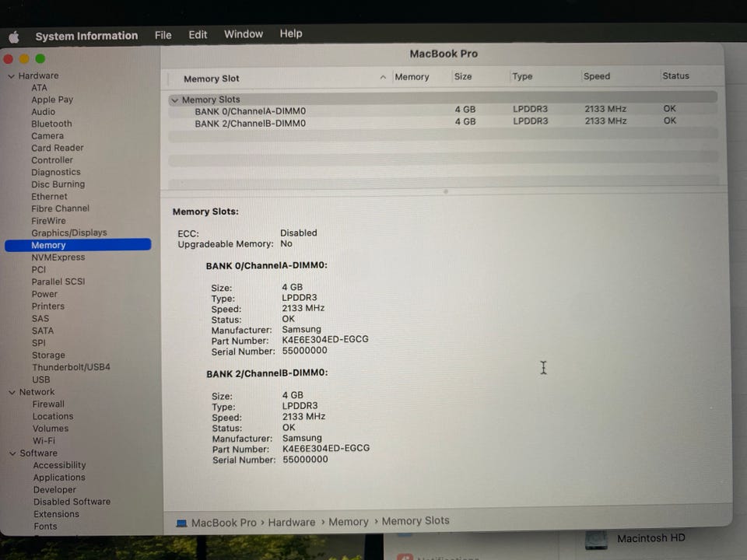The width and height of the screenshot is (747, 560).
Task: Click the green full-screen window button
Action: point(40,58)
